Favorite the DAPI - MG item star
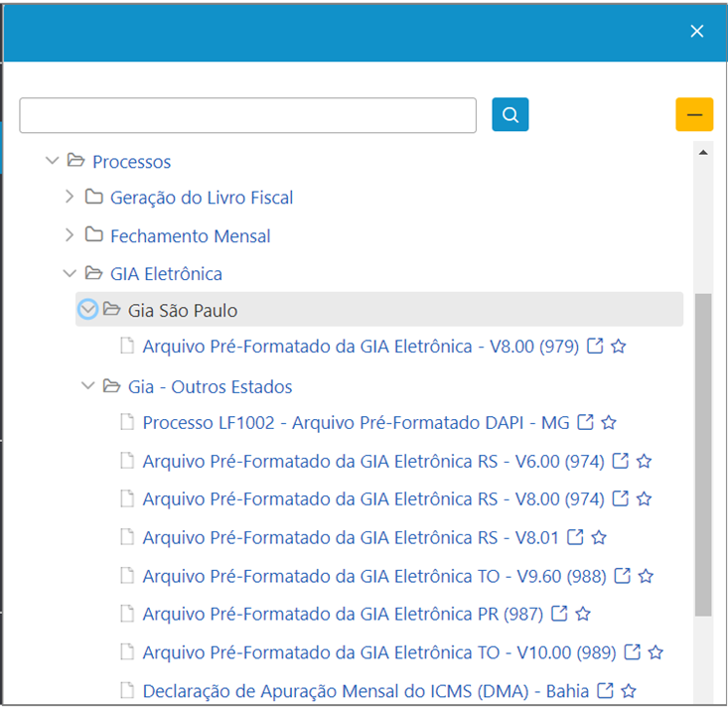 tap(608, 422)
